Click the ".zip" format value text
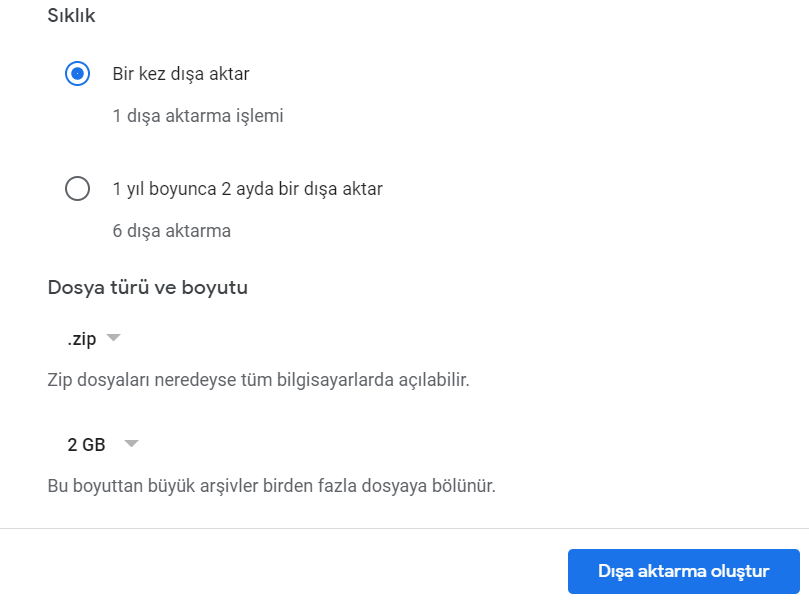This screenshot has height=607, width=809. (82, 339)
